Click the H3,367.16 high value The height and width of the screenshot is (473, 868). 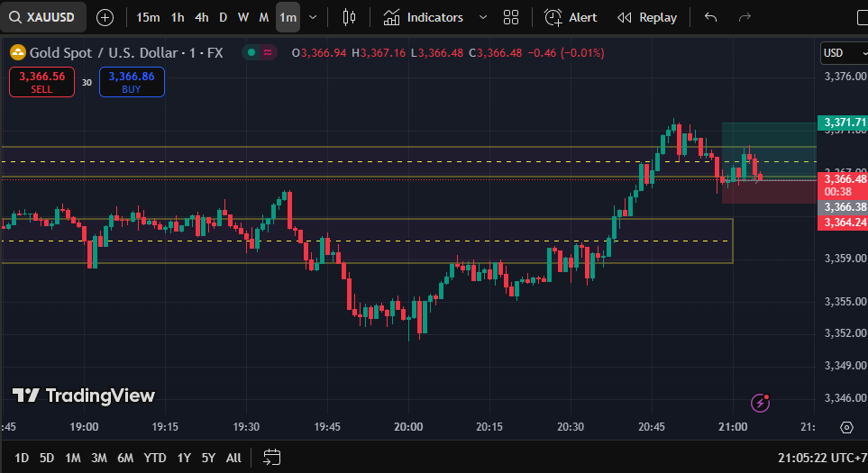coord(379,53)
